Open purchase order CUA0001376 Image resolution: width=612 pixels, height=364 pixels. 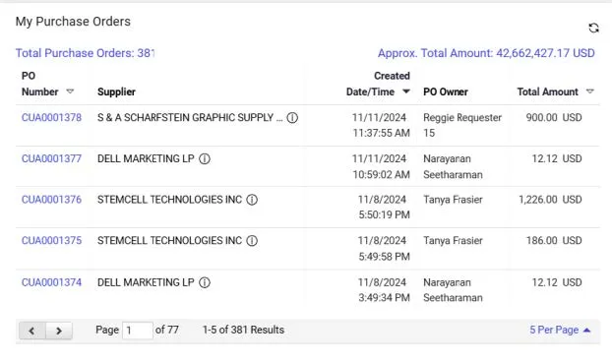[51, 200]
